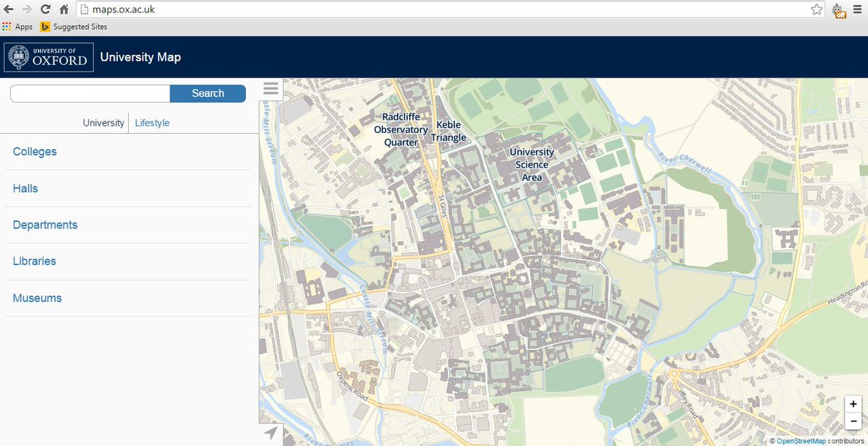This screenshot has width=868, height=446.
Task: Click the University of Oxford logo
Action: coord(49,57)
